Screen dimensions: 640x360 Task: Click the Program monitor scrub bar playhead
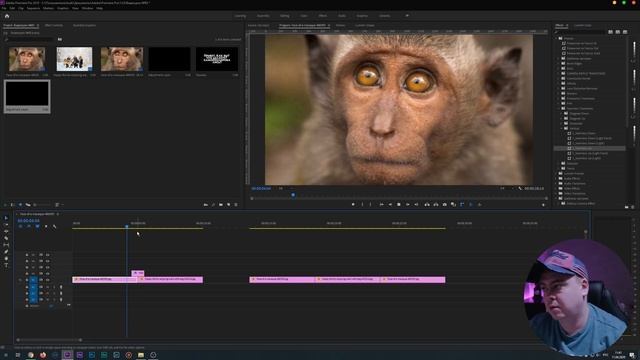tap(293, 195)
